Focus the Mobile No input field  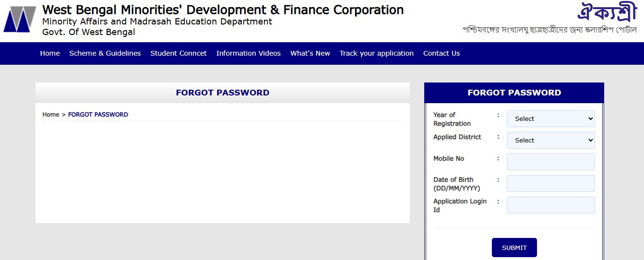tap(550, 162)
